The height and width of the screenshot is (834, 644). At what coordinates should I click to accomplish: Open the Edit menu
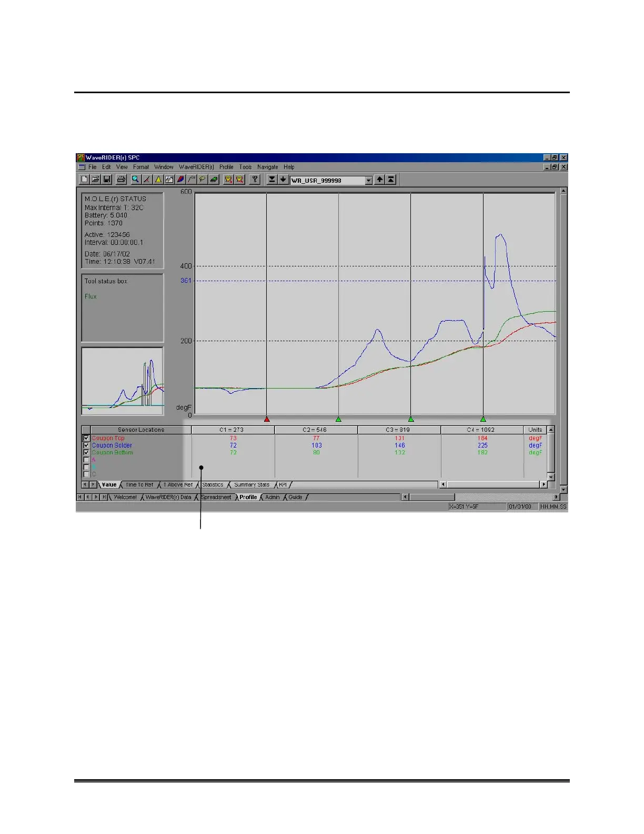[x=106, y=167]
